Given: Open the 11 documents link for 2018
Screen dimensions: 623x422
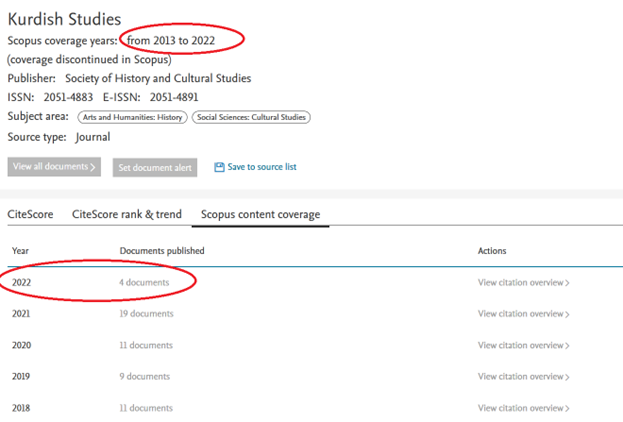Looking at the screenshot, I should pyautogui.click(x=146, y=408).
